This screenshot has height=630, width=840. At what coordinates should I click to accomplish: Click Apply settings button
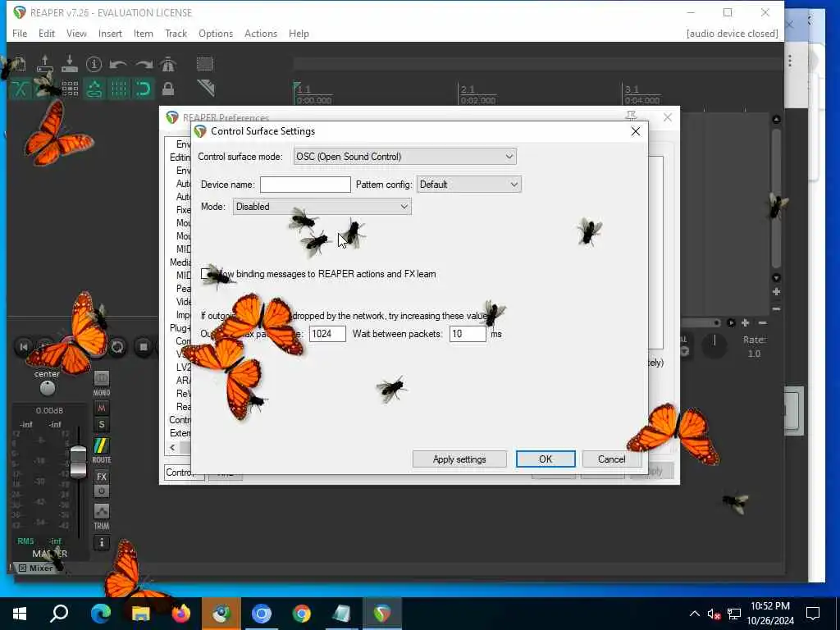(459, 459)
